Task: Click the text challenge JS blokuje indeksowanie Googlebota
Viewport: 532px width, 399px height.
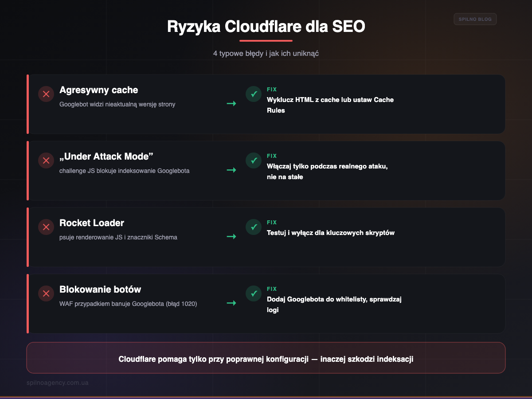Action: pyautogui.click(x=124, y=171)
